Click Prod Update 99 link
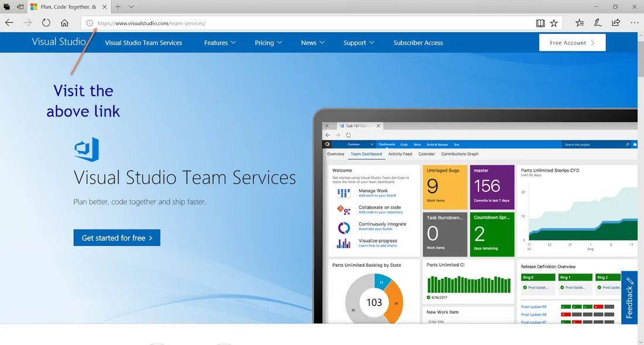The image size is (644, 345). coord(533,307)
